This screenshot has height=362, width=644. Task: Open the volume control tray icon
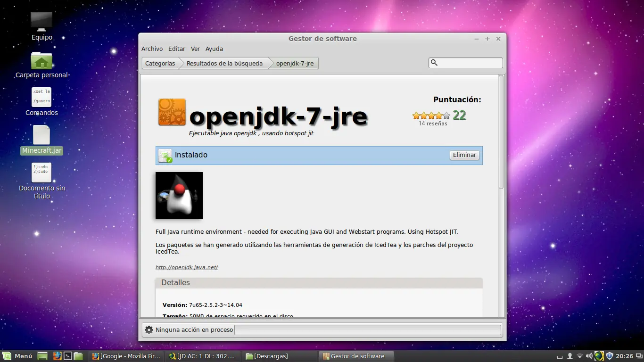click(x=589, y=356)
